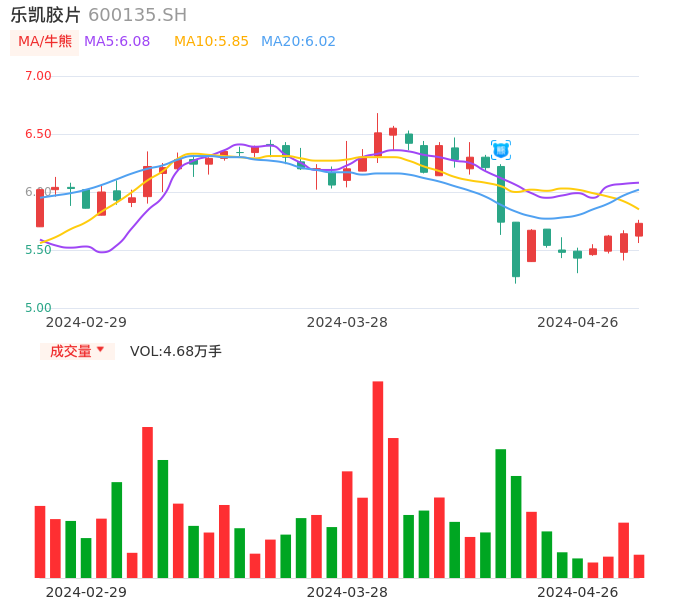The width and height of the screenshot is (686, 606).
Task: Select the MA/牛熊 indicator tab
Action: (45, 42)
